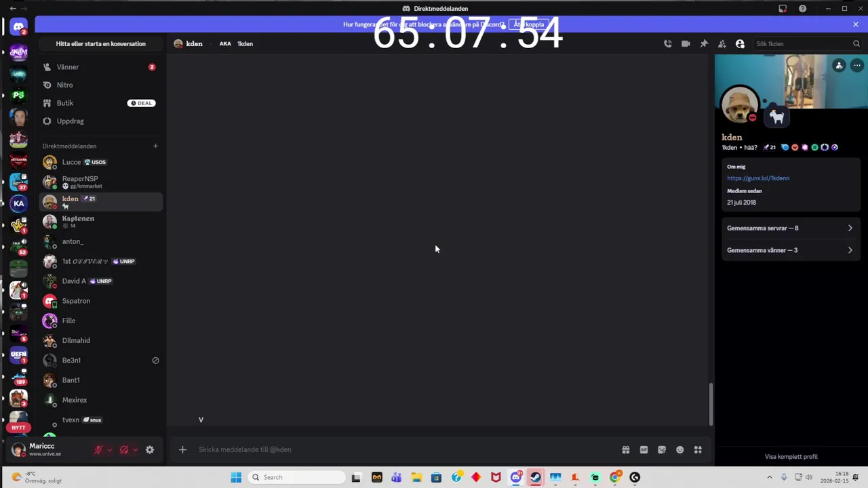Open the gift Nitro icon
Image resolution: width=868 pixels, height=488 pixels.
[626, 449]
